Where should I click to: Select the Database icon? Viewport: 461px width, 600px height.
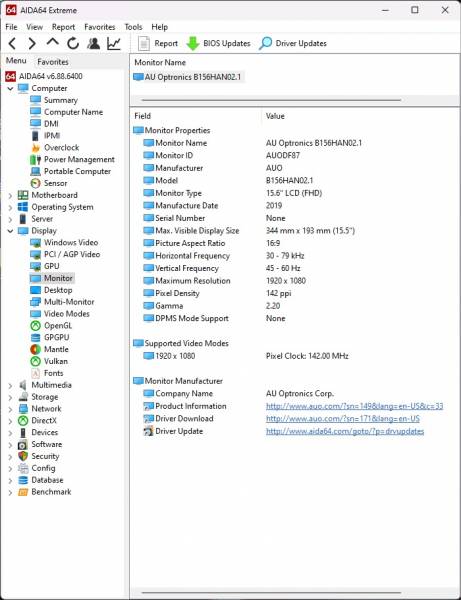(x=23, y=480)
